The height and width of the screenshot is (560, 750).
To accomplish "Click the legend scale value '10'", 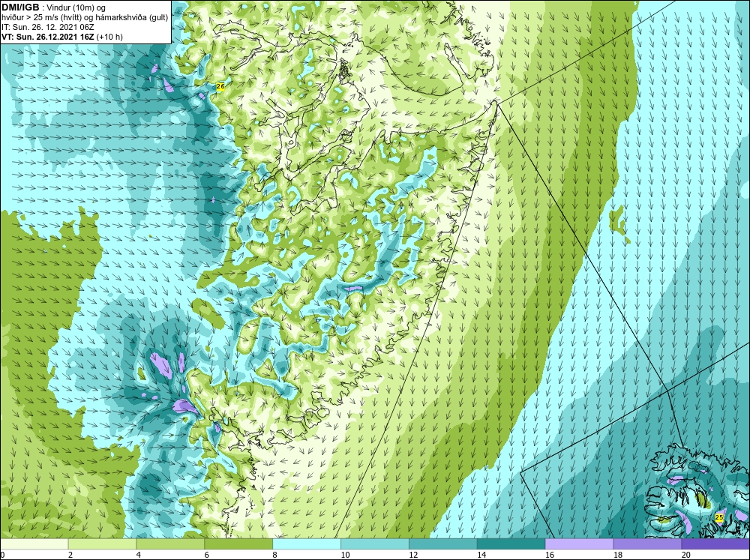I will 345,555.
